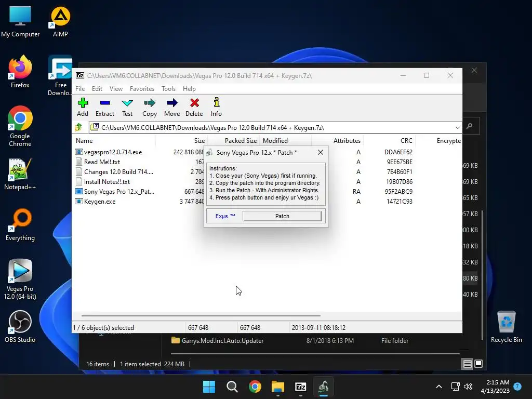Sort by the Modified column header
The width and height of the screenshot is (532, 399).
(x=286, y=140)
